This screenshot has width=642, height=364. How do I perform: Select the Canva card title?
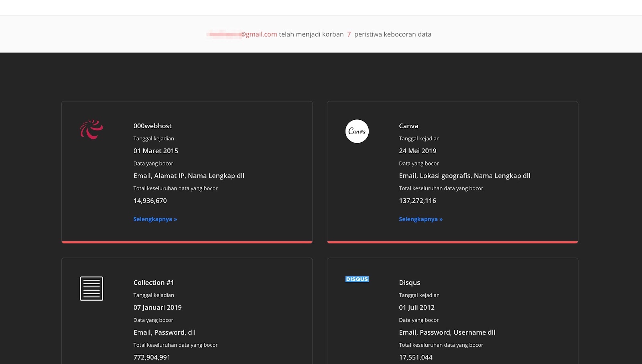coord(408,126)
